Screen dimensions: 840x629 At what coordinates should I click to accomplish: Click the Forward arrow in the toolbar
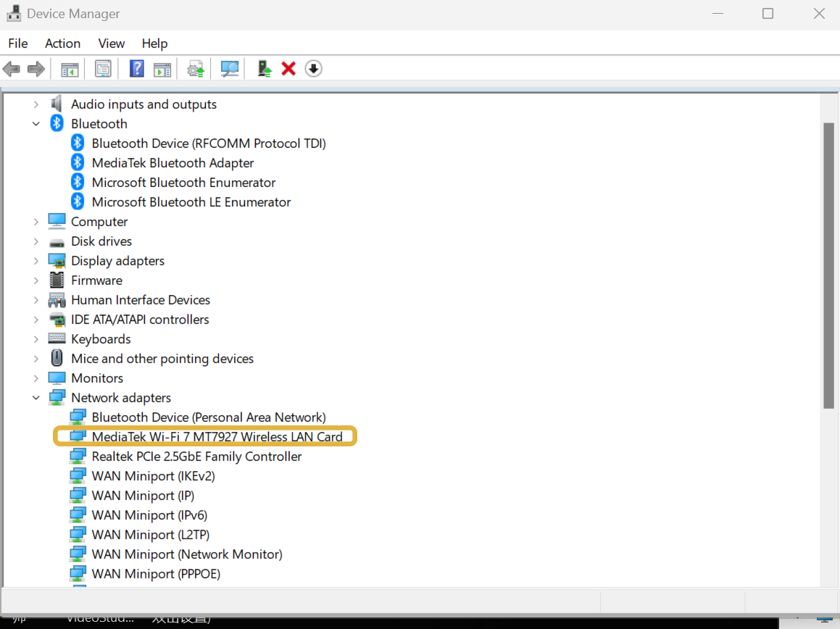[x=36, y=69]
